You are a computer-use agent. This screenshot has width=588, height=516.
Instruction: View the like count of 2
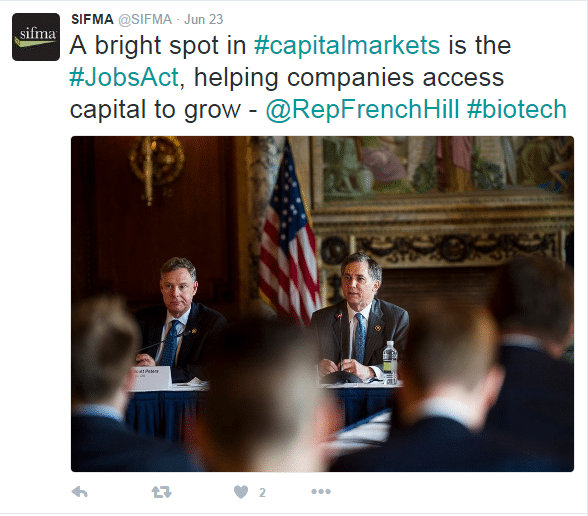point(262,492)
